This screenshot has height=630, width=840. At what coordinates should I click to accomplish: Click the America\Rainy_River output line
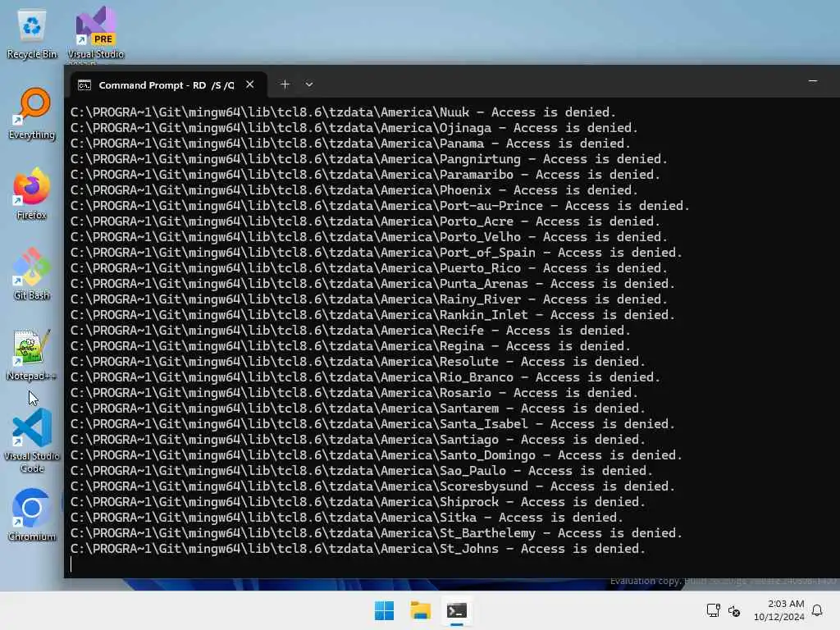point(369,299)
